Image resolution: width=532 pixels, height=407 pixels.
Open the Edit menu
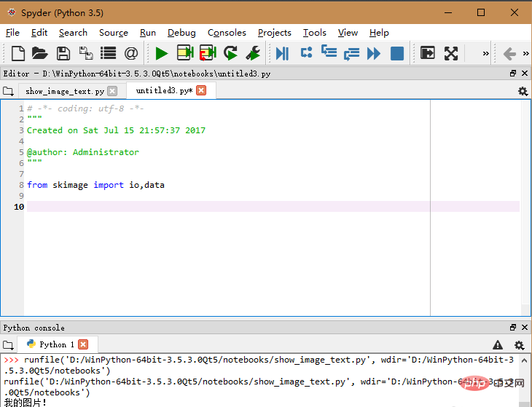tap(39, 33)
